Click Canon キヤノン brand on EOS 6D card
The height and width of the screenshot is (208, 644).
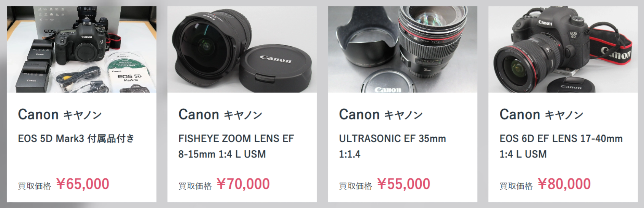[541, 114]
